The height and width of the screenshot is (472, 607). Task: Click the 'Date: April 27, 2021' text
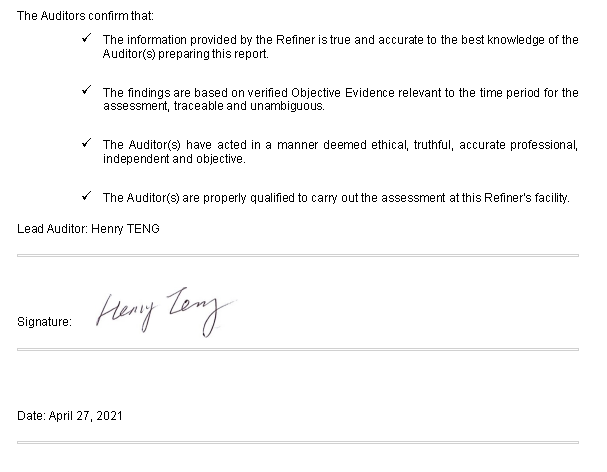[x=70, y=415]
